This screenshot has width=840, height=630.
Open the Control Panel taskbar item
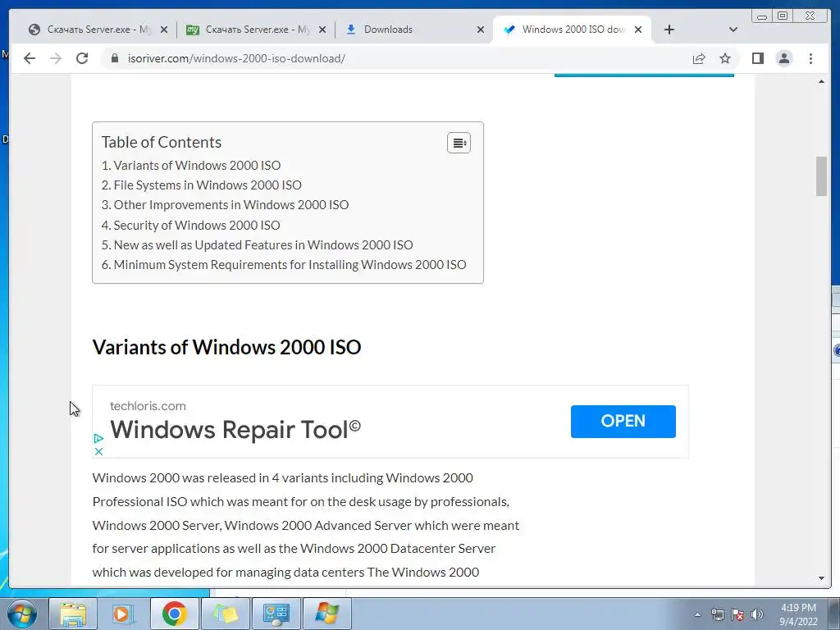pos(276,614)
